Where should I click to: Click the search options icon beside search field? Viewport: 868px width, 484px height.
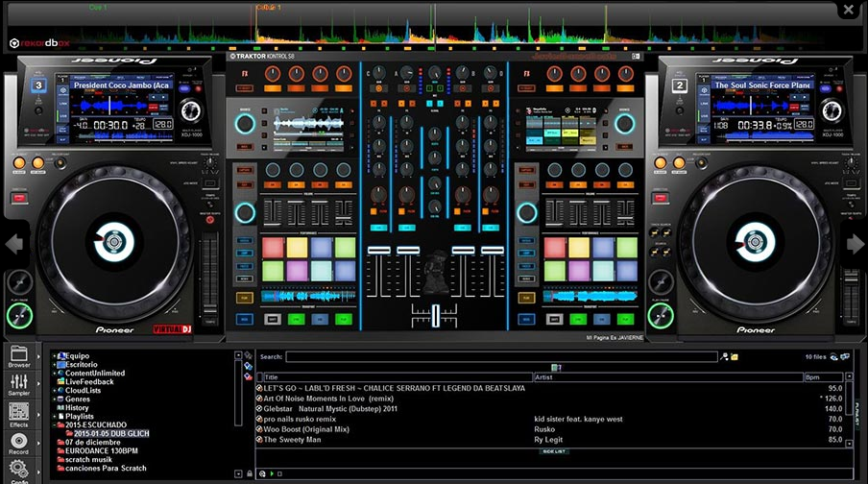(724, 356)
